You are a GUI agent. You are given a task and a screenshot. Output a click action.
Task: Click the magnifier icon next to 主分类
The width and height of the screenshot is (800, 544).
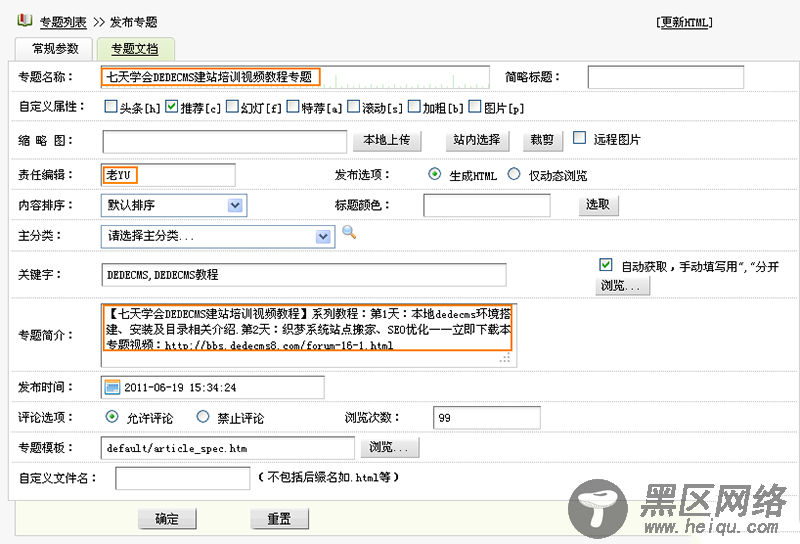click(349, 233)
